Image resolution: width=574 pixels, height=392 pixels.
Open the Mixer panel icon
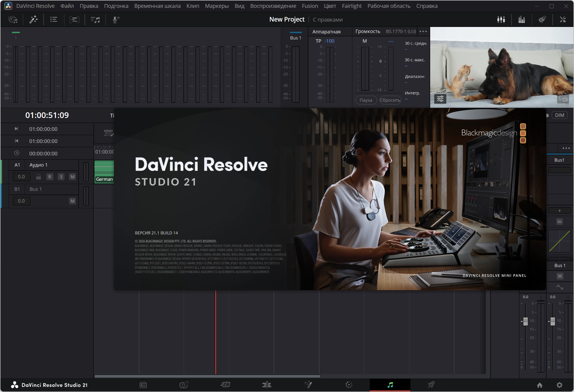point(501,19)
